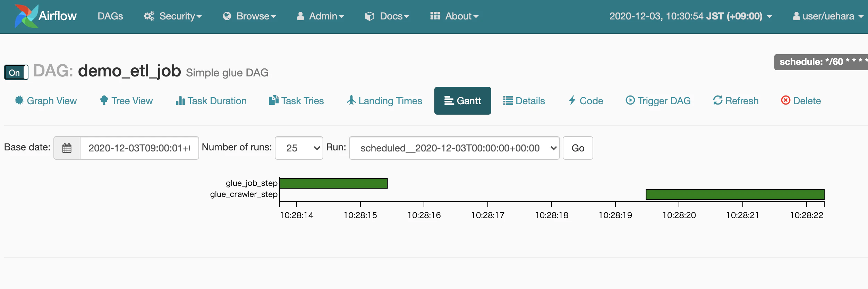
Task: Change the Number of runs dropdown
Action: tap(299, 148)
